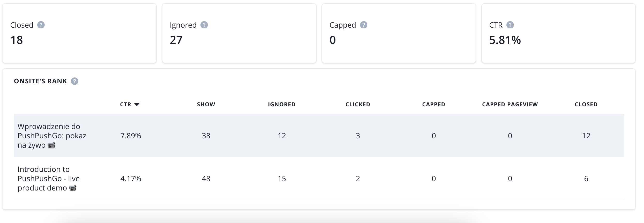Click the question mark next to CTR card
Image resolution: width=644 pixels, height=223 pixels.
coord(510,25)
